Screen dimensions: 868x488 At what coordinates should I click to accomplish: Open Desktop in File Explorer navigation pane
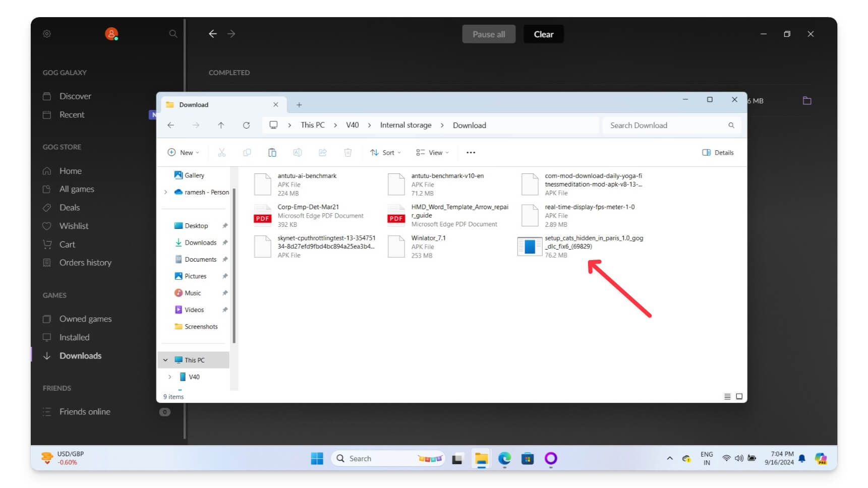click(x=196, y=226)
